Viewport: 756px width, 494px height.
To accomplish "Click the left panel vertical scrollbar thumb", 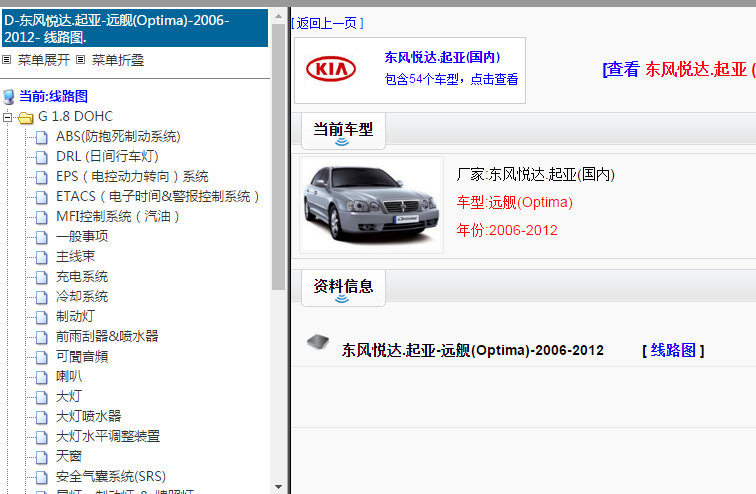I will click(278, 157).
